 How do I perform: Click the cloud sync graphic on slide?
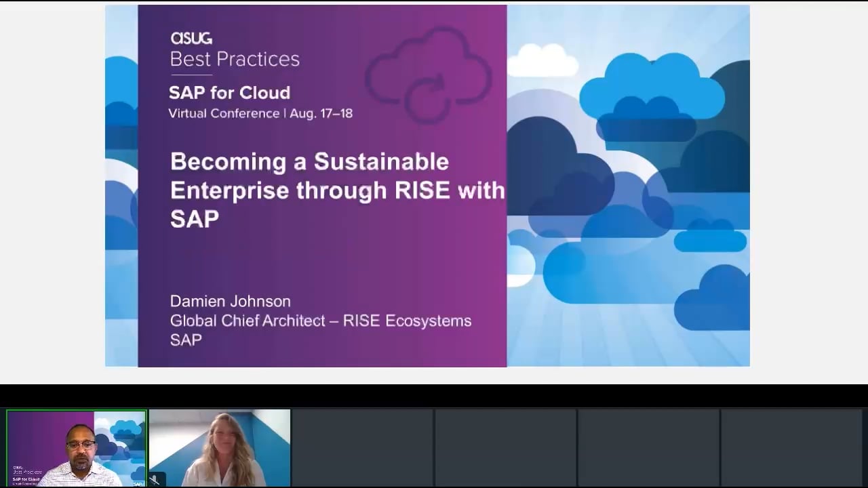429,75
